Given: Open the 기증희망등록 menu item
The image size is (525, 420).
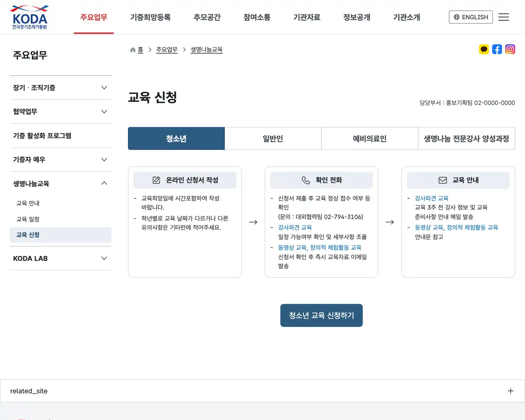Looking at the screenshot, I should (150, 17).
